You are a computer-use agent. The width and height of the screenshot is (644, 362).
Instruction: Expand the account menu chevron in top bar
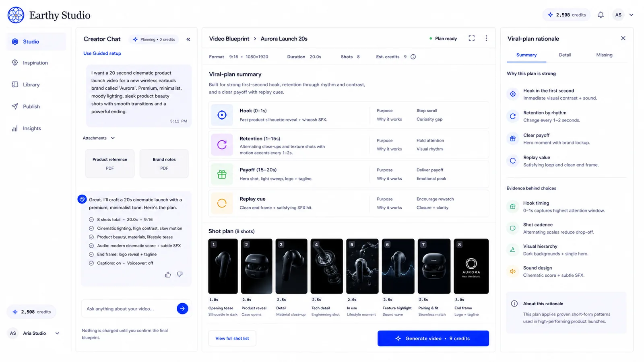point(631,15)
